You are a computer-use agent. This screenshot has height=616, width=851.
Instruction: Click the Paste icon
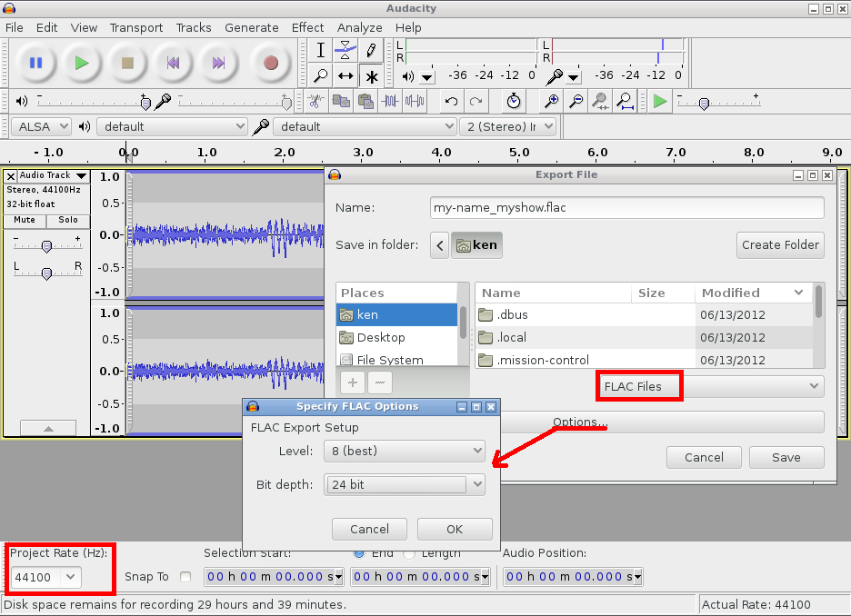point(366,101)
